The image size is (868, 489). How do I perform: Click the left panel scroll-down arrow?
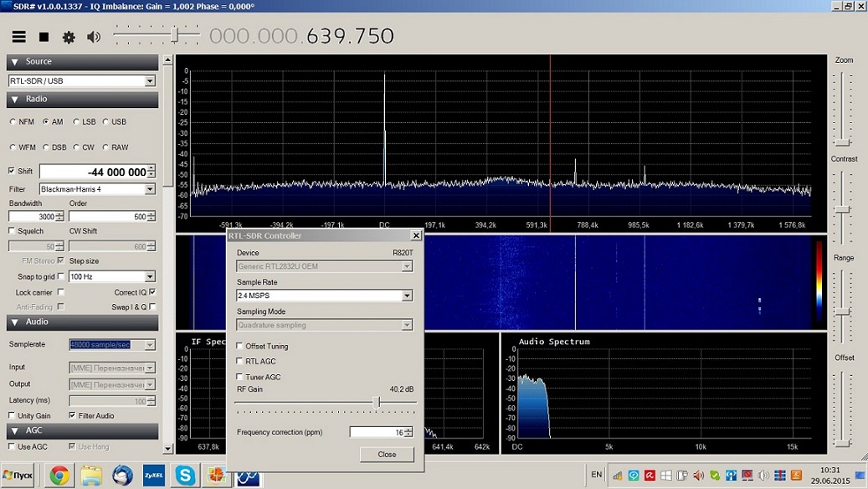pos(168,449)
